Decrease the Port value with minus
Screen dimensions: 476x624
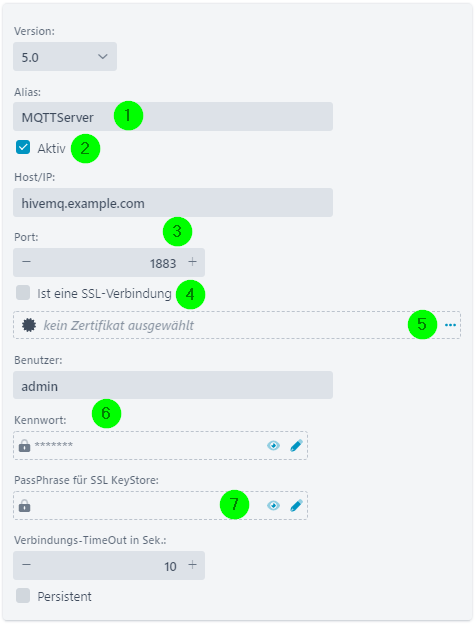[26, 262]
